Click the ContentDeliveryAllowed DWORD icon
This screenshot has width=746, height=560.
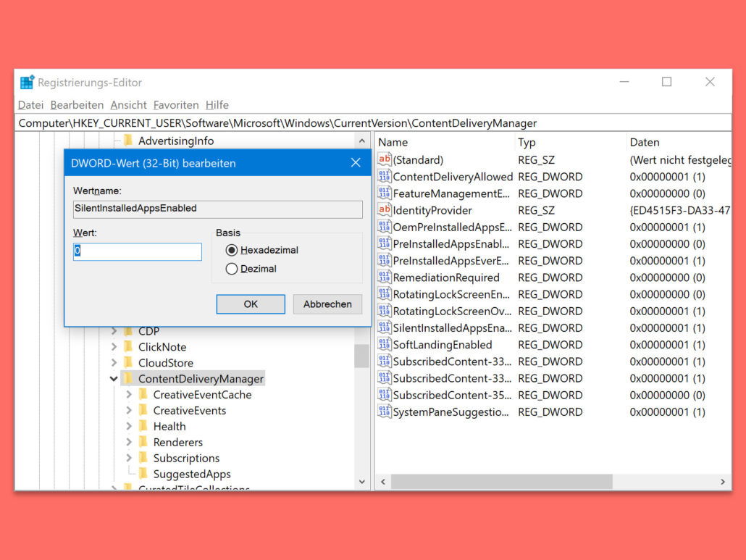click(385, 176)
